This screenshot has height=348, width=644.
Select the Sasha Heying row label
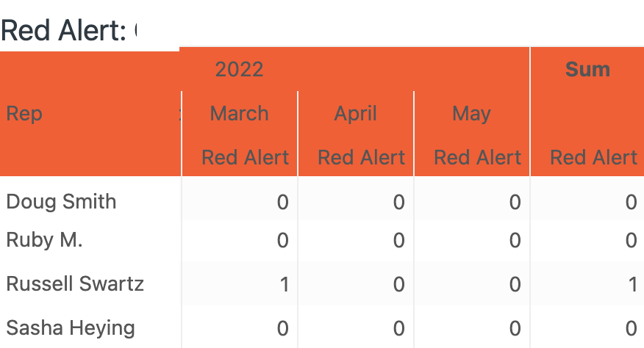[71, 327]
